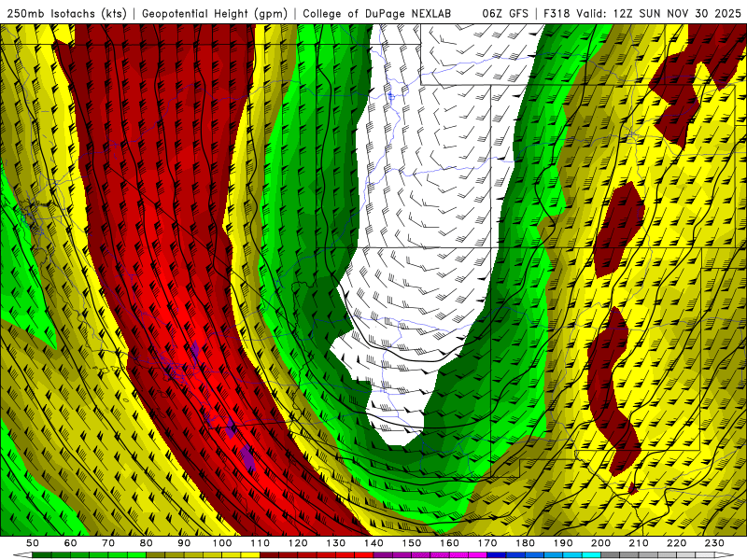Select the 'Valid: 12Z SUN NOV 30 2025' time text

pyautogui.click(x=658, y=14)
